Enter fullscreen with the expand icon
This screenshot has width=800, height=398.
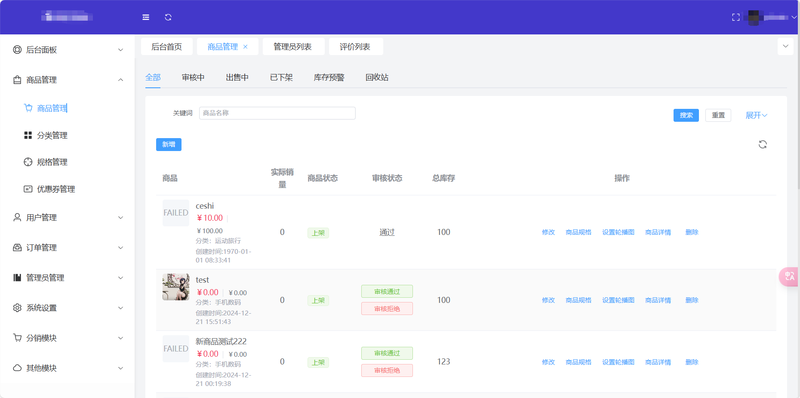pyautogui.click(x=736, y=17)
